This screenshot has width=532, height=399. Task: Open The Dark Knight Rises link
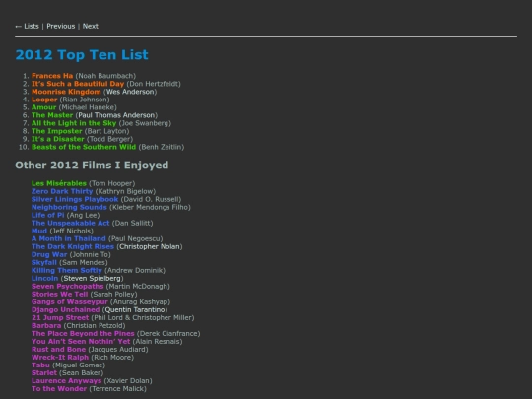73,246
